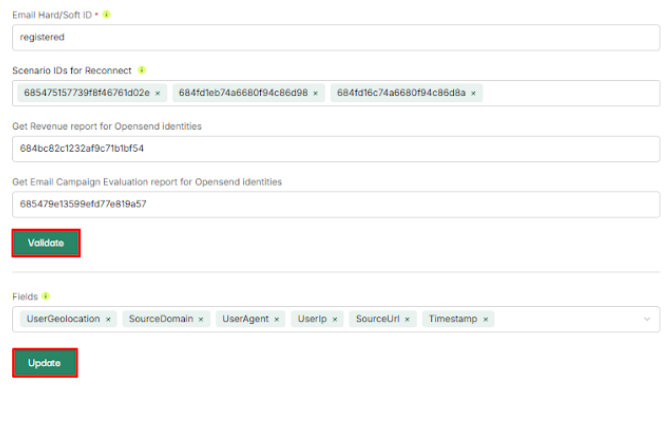The width and height of the screenshot is (671, 432).
Task: Focus the Email Hard/Soft ID input
Action: [335, 37]
